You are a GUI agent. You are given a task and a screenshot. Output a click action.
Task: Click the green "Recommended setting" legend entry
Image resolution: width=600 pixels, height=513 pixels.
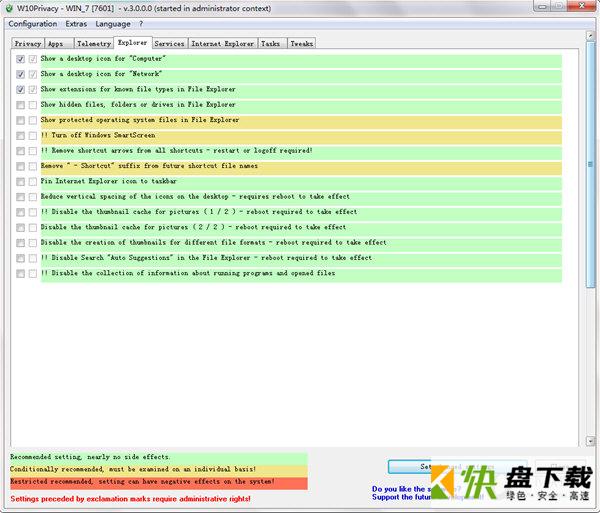pyautogui.click(x=159, y=457)
